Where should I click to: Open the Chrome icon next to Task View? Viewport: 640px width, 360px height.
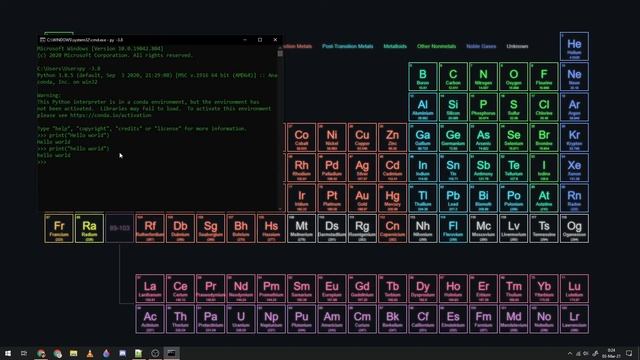[x=41, y=353]
